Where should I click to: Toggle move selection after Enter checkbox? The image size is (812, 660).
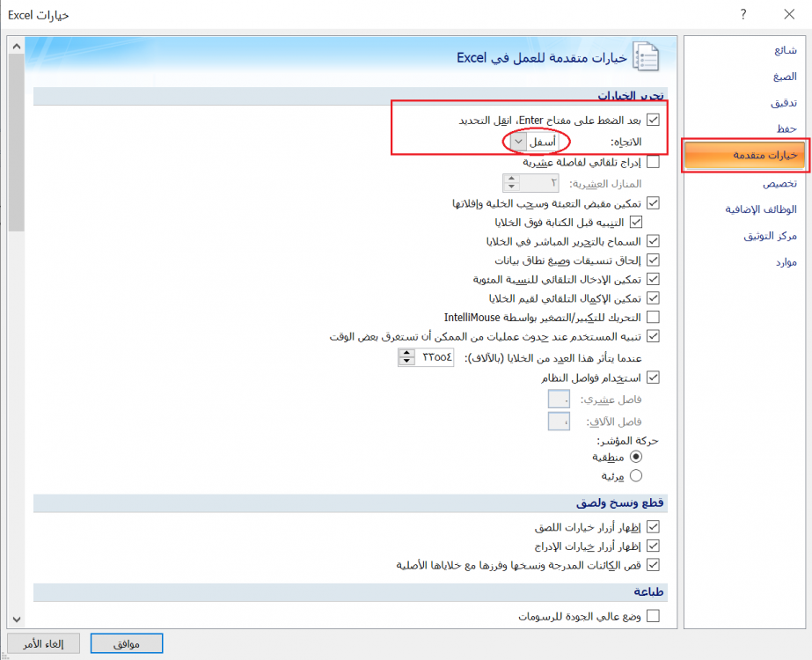(653, 121)
